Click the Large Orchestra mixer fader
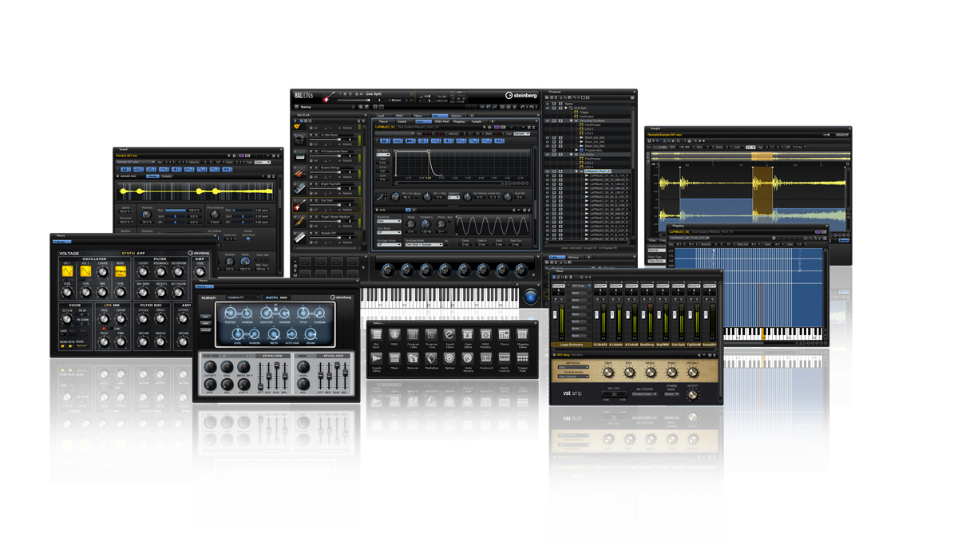The height and width of the screenshot is (560, 958). 555,314
